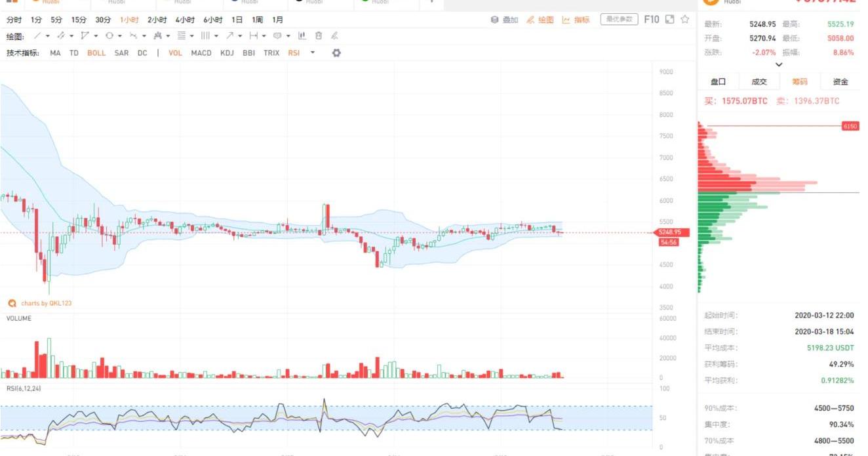Toggle the MACD indicator
Viewport: 868px width, 456px height.
click(x=201, y=53)
